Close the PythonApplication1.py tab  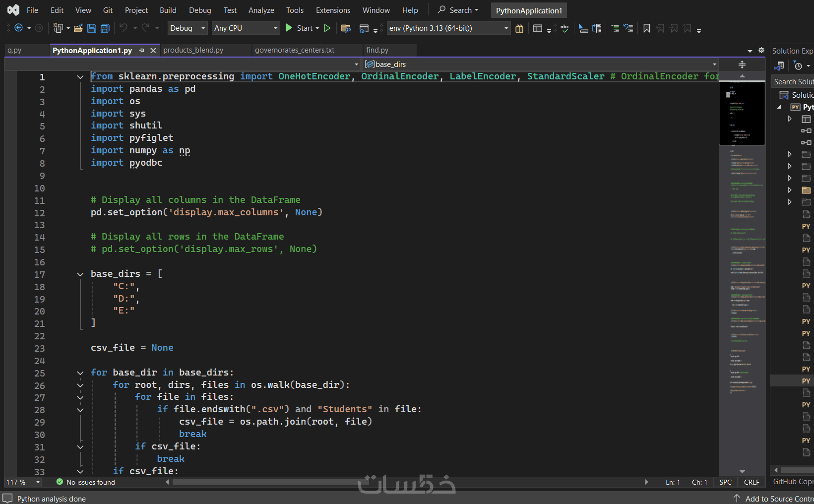click(x=153, y=50)
